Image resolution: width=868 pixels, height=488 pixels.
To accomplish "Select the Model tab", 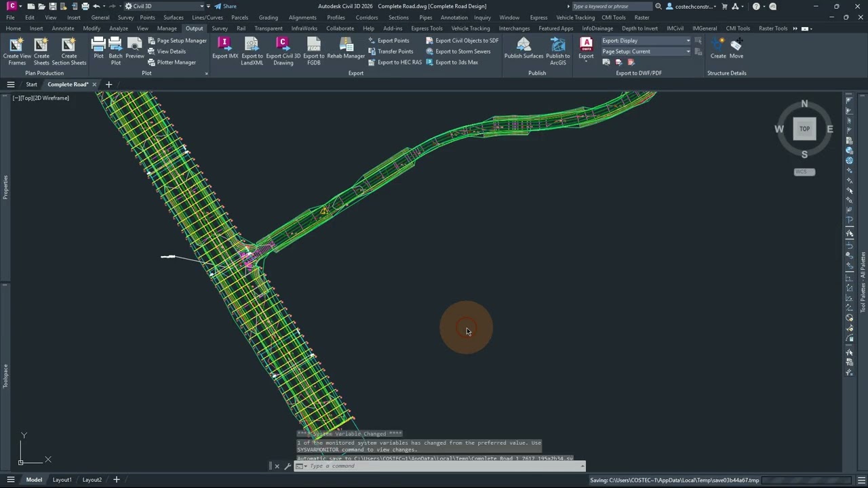I will tap(34, 480).
